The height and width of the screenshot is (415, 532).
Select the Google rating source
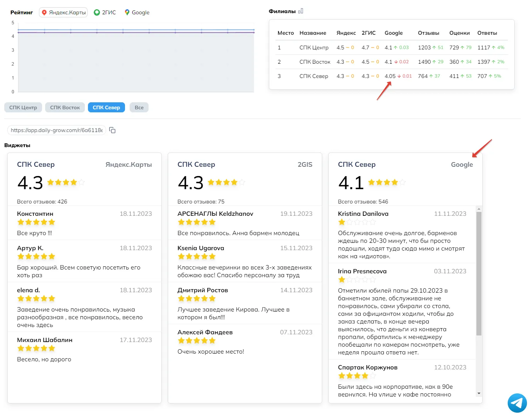click(137, 12)
